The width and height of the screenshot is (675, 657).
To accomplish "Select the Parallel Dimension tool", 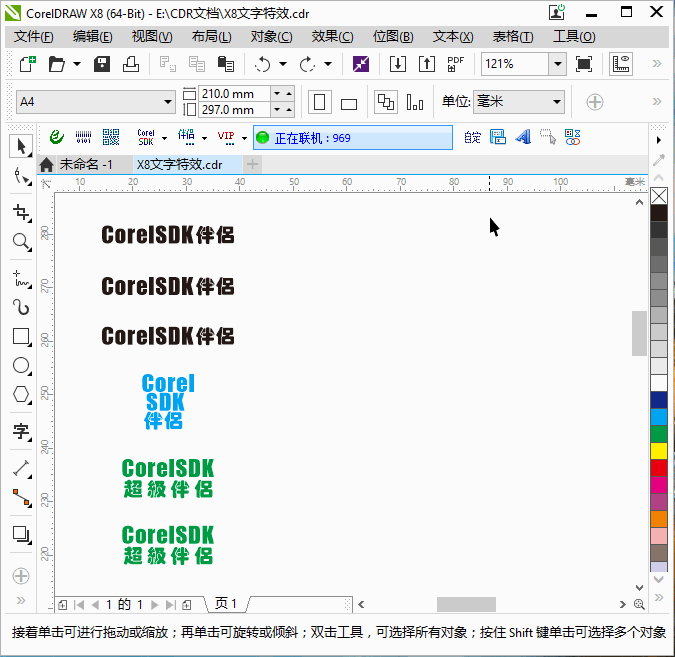I will (x=22, y=468).
